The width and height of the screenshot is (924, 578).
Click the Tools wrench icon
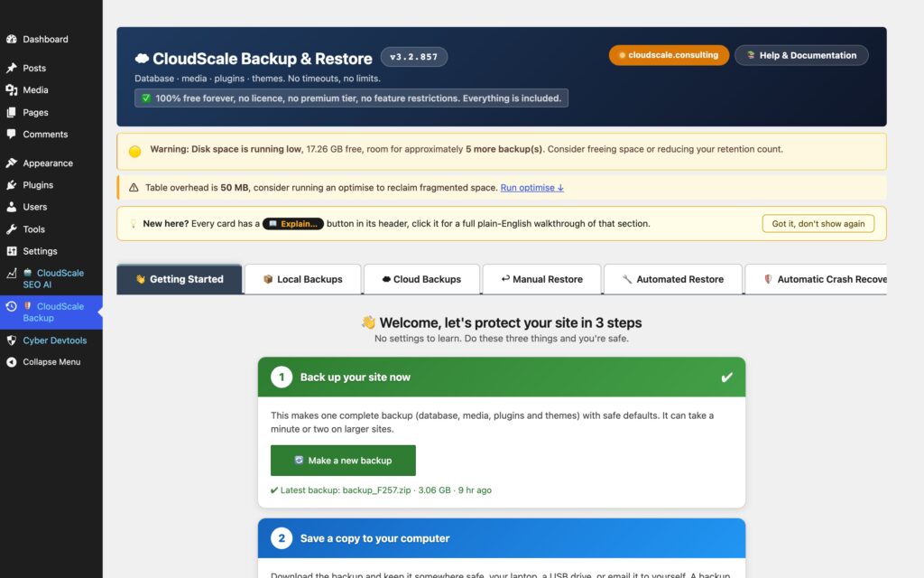(11, 228)
